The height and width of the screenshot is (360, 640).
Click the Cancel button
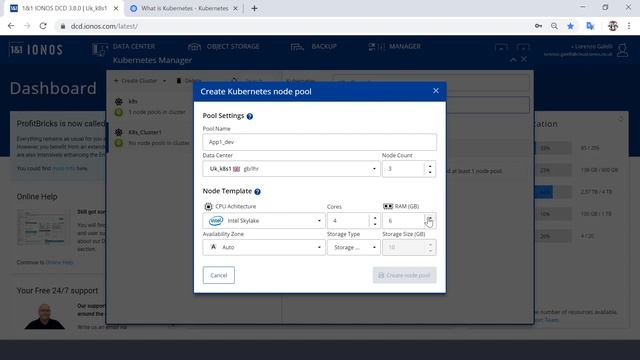[x=219, y=275]
